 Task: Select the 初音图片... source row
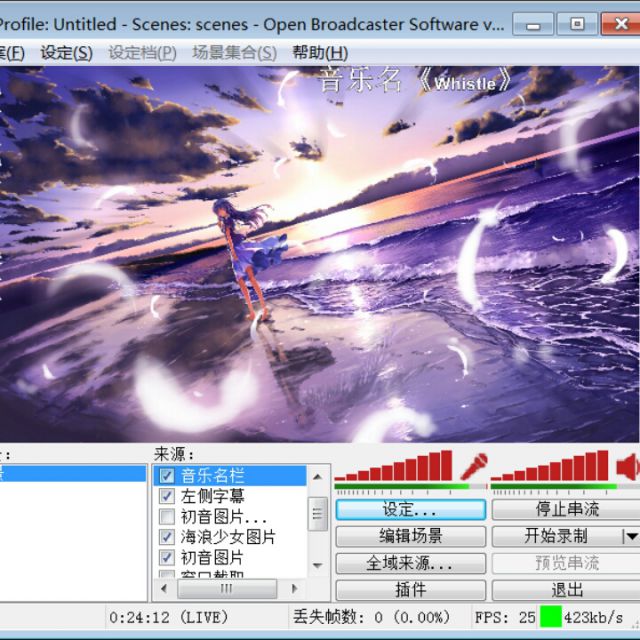point(230,516)
